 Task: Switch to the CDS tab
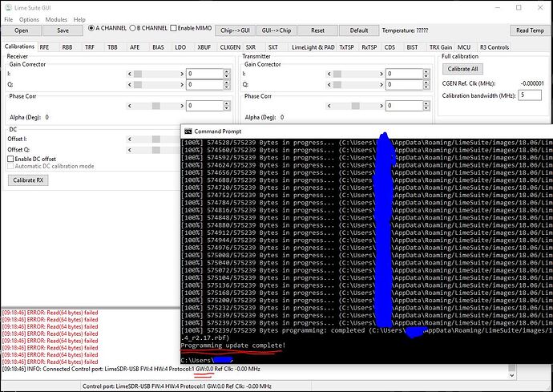coord(390,47)
